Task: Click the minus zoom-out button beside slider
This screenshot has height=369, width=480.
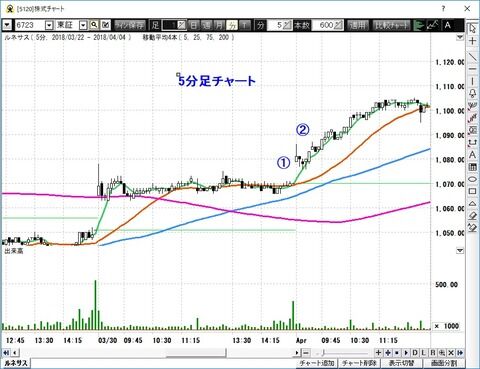Action: pos(306,352)
